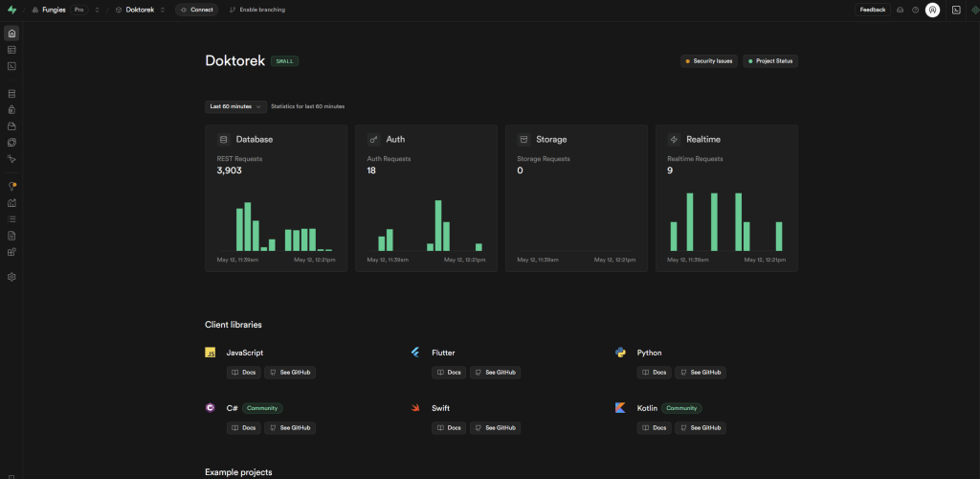Open C# See GitHub button
Viewport: 980px width, 479px height.
pos(290,427)
